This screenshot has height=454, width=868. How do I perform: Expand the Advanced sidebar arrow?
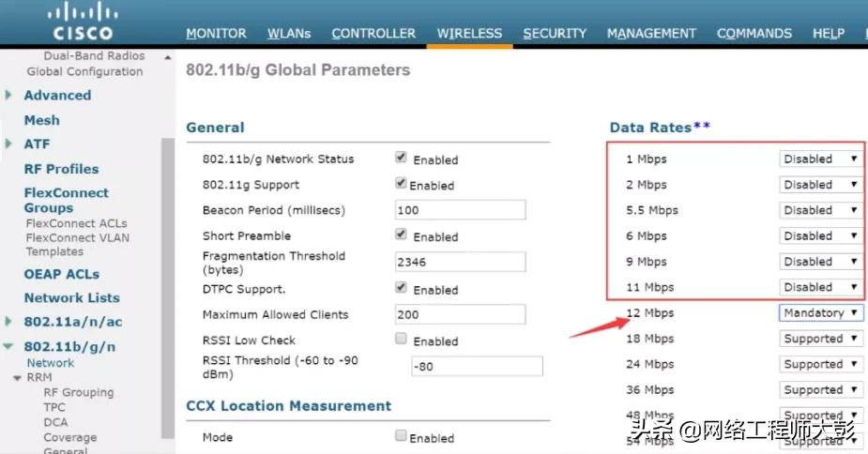(x=8, y=95)
